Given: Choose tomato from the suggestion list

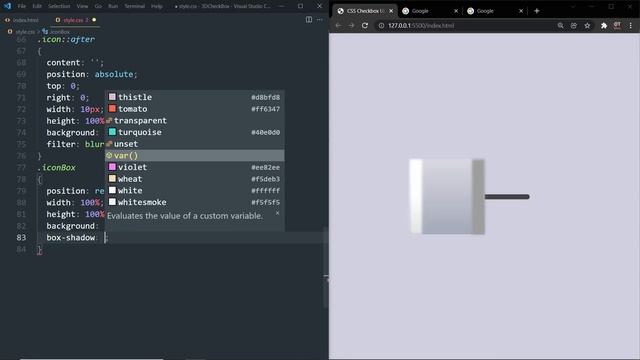Looking at the screenshot, I should [195, 109].
